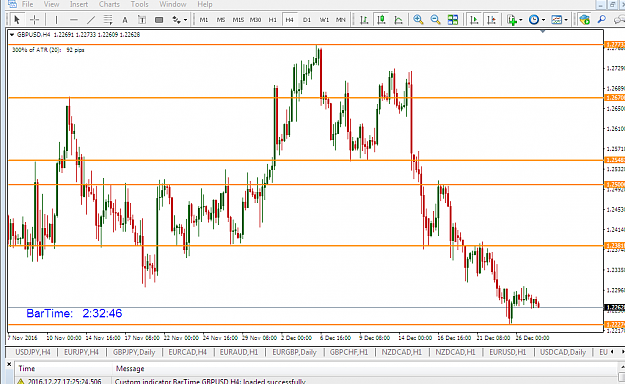Image resolution: width=625 pixels, height=384 pixels.
Task: Switch to the EURAUD,H1 chart tab
Action: pos(239,352)
